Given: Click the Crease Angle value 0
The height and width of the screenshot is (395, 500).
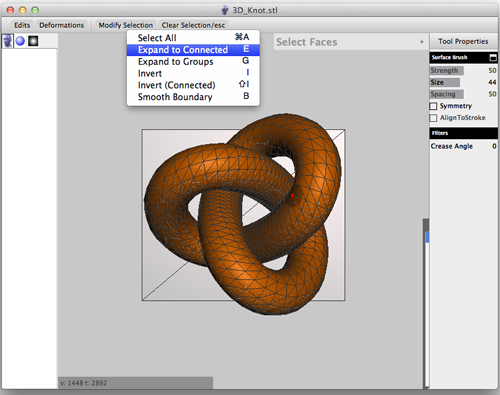Looking at the screenshot, I should point(494,146).
